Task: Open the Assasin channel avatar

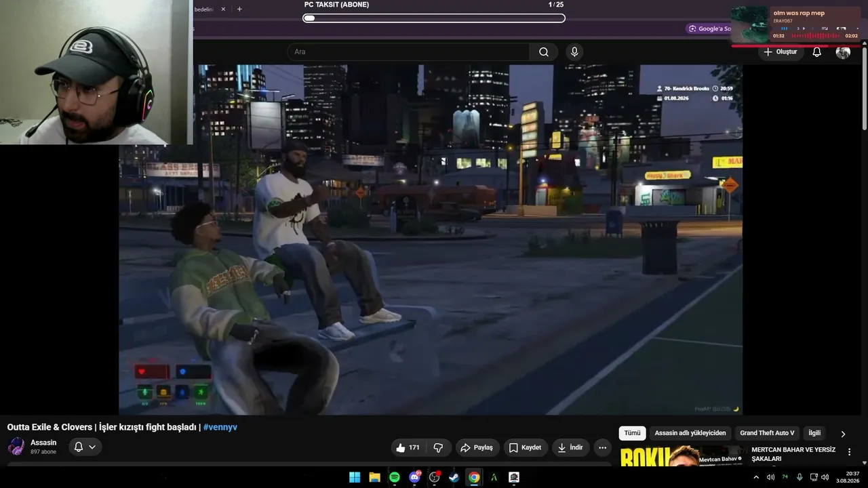Action: 16,447
